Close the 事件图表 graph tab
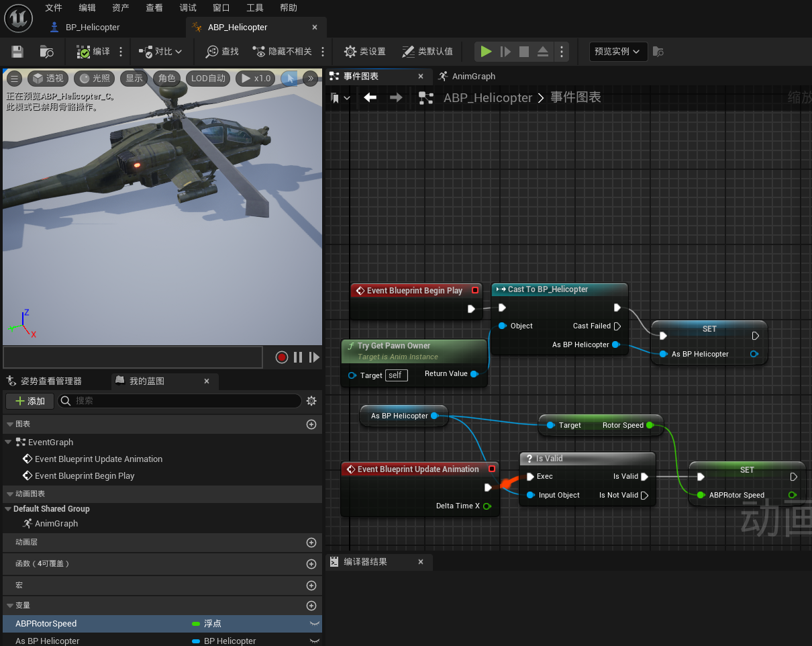The image size is (812, 646). coord(421,77)
